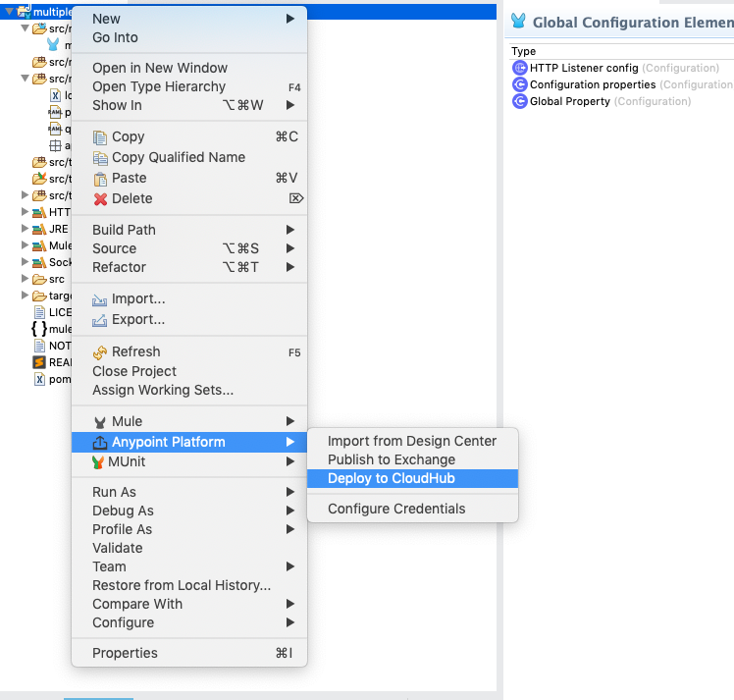Select Deploy to CloudHub
Image resolution: width=734 pixels, height=700 pixels.
point(392,478)
